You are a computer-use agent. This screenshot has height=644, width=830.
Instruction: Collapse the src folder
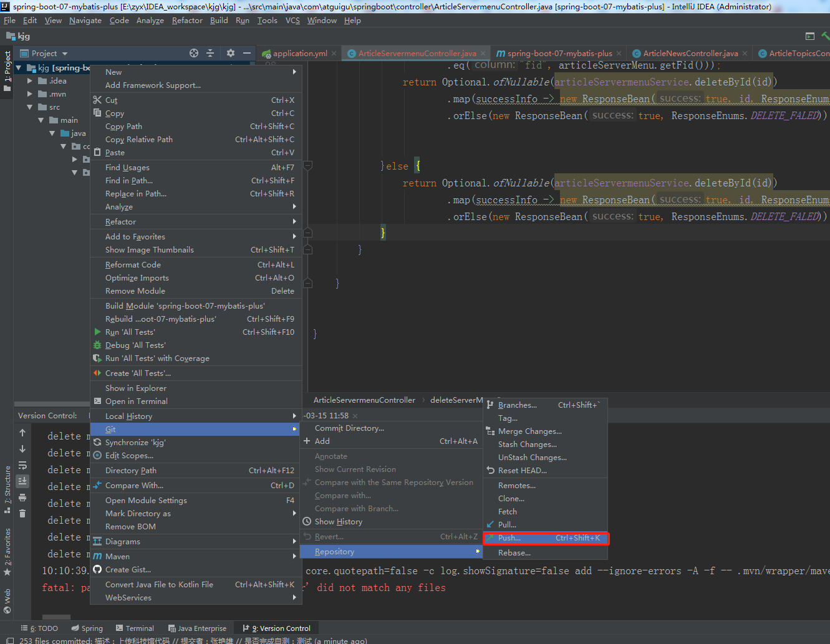[29, 107]
